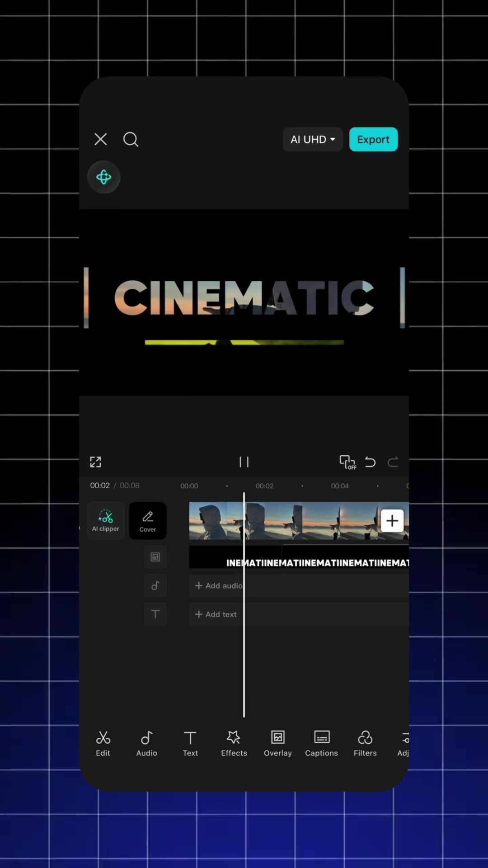Open search with the magnifier icon
Viewport: 488px width, 868px height.
[x=131, y=139]
